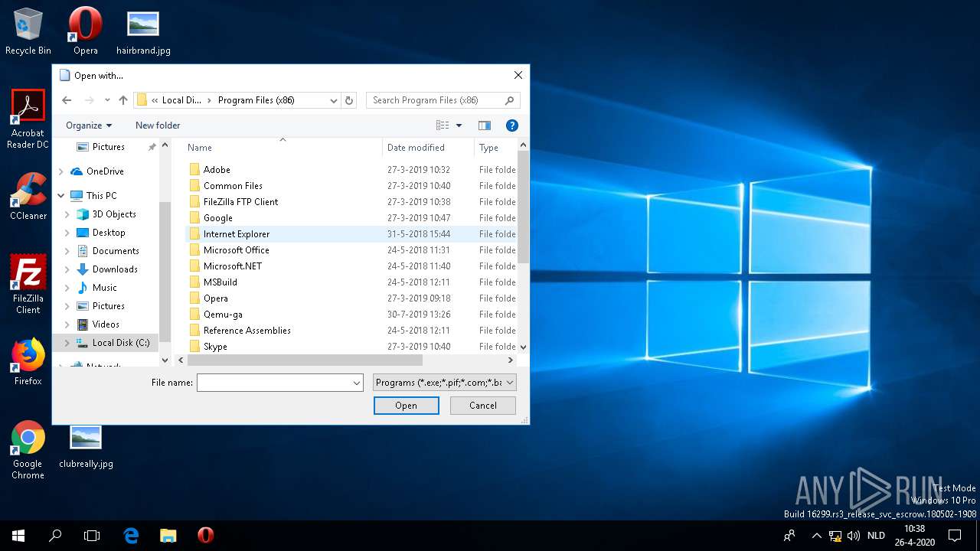Select the Skype folder

pos(351,347)
